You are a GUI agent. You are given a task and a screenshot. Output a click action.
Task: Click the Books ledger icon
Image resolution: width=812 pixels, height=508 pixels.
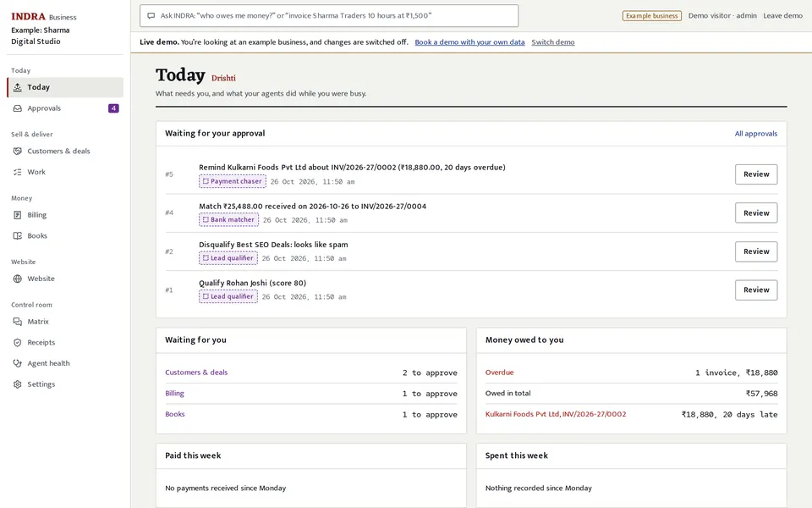[x=18, y=236]
